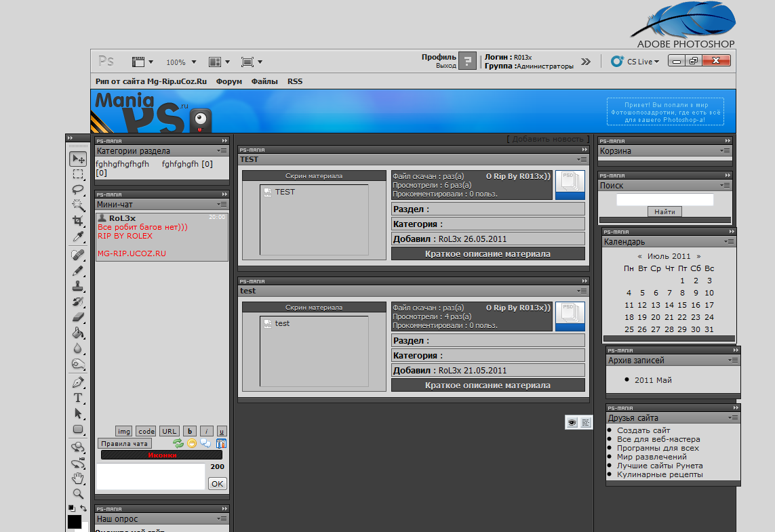Swap foreground and background colors

[x=83, y=508]
